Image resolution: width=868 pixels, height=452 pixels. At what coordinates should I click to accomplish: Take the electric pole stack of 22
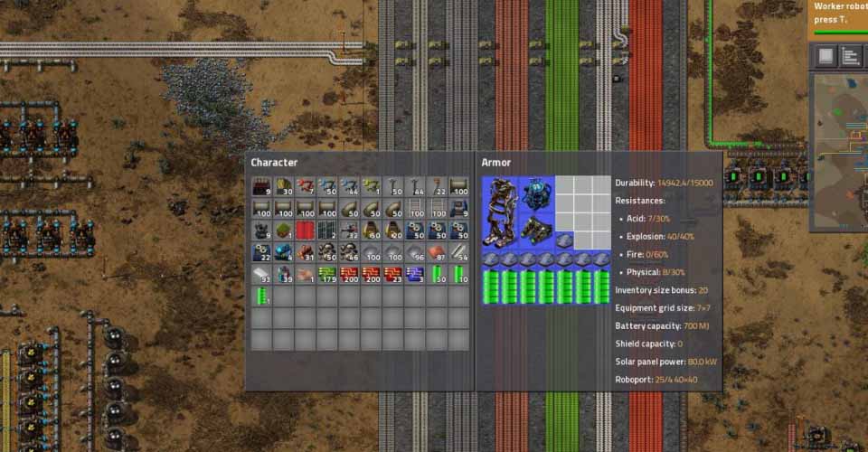(437, 186)
